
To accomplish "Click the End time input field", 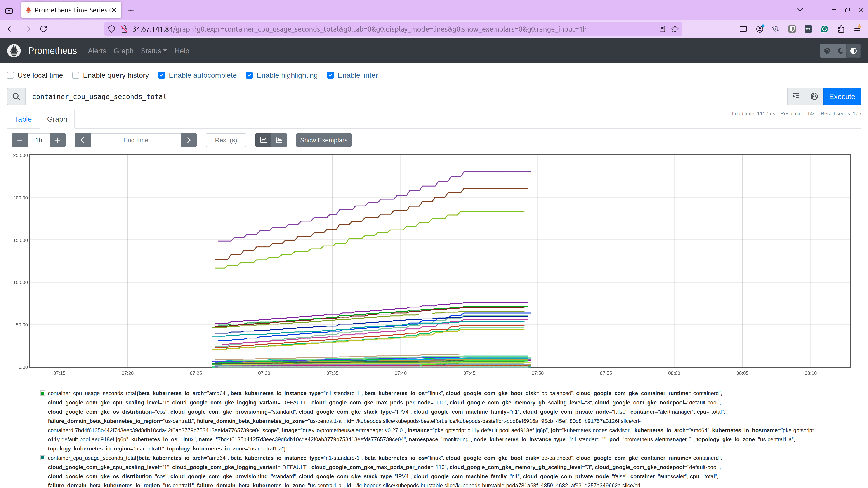I will pyautogui.click(x=136, y=140).
